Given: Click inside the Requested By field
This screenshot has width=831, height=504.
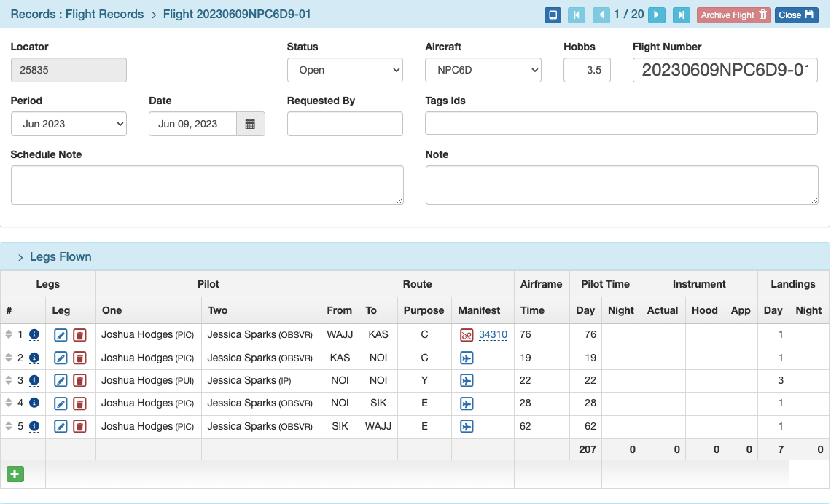Looking at the screenshot, I should [345, 124].
